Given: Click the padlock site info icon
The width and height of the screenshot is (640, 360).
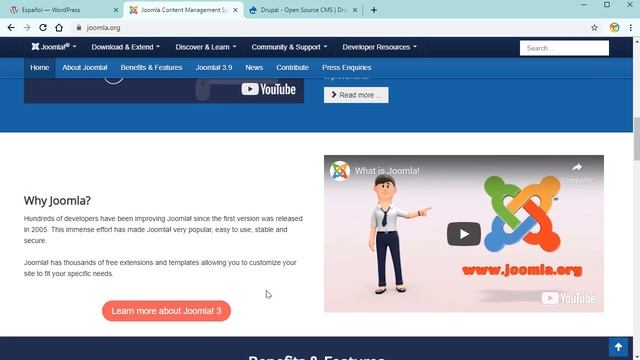Looking at the screenshot, I should (x=79, y=28).
